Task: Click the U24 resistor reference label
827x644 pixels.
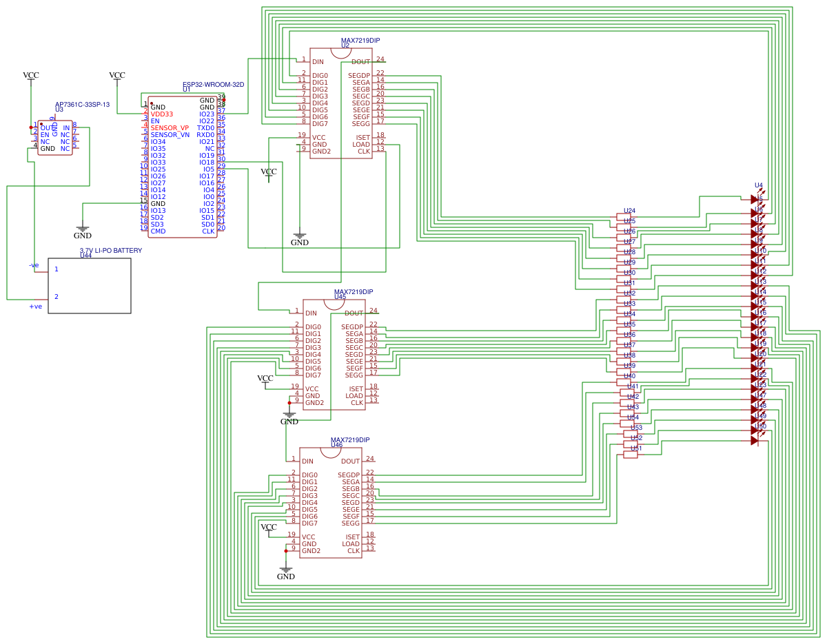Action: point(630,211)
